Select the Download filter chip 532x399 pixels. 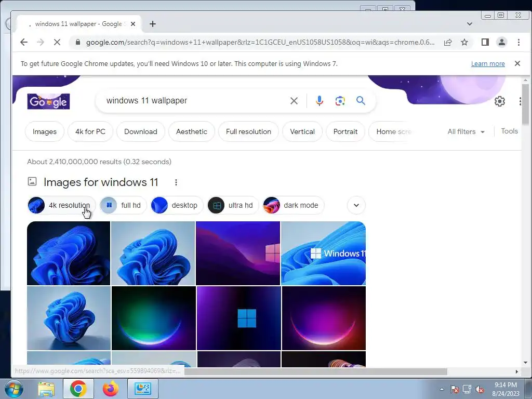point(140,131)
